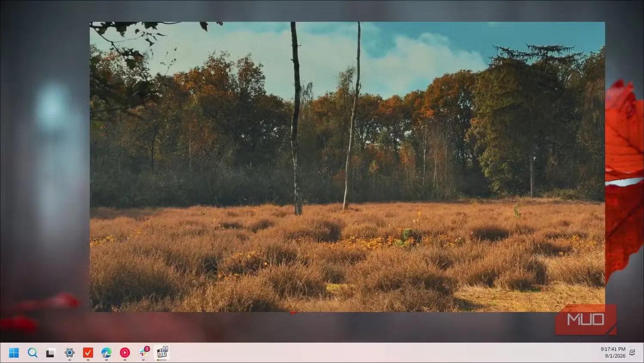
Task: Open Task View from the taskbar
Action: pos(51,353)
